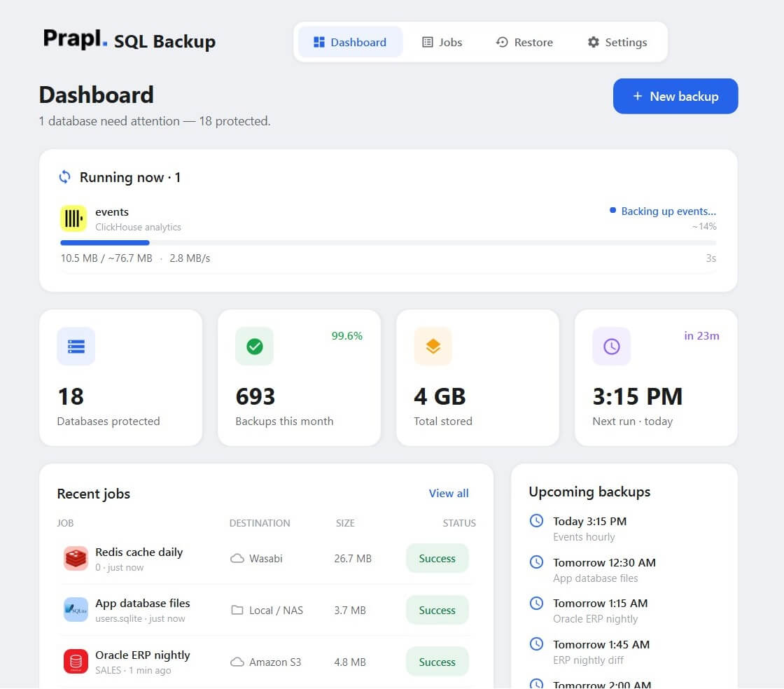Click Success badge for App database files
The image size is (784, 689).
point(437,610)
